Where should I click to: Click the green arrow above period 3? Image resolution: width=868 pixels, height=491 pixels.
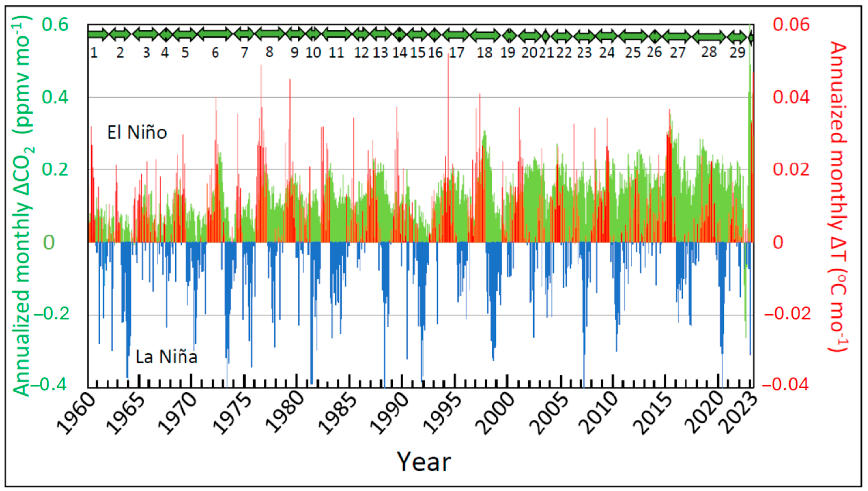(x=146, y=34)
